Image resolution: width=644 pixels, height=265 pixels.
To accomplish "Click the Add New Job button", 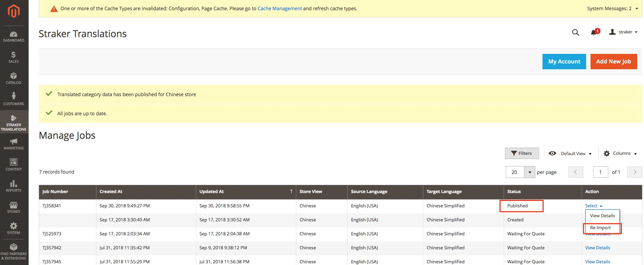I will point(613,61).
